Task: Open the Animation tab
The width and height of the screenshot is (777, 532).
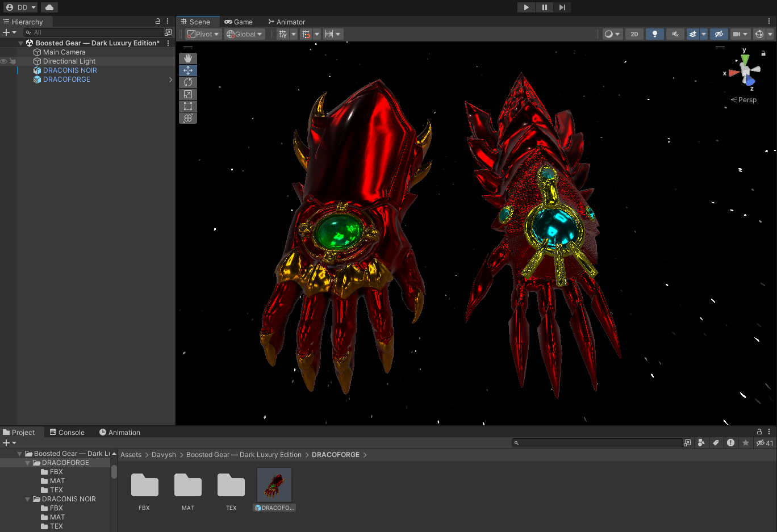Action: coord(120,432)
